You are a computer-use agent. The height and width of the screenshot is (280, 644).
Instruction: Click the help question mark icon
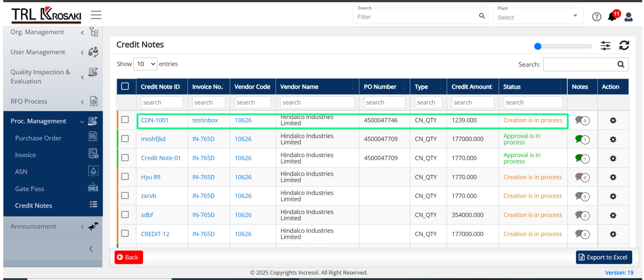coord(597,17)
